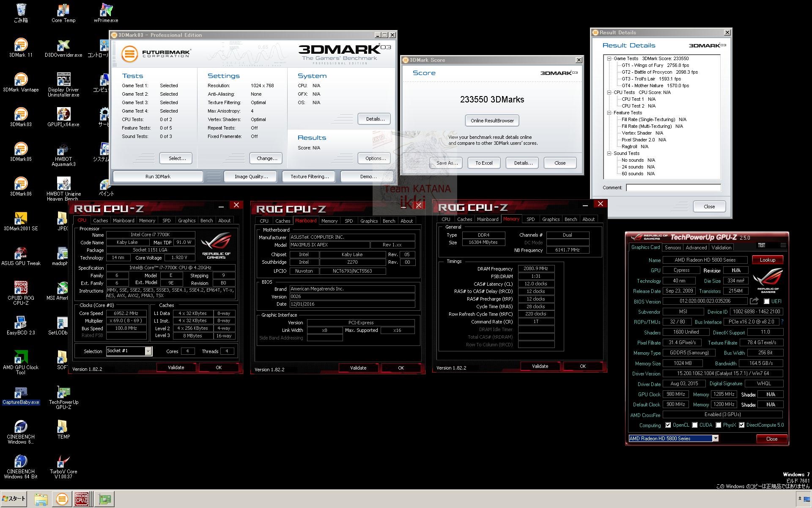Image resolution: width=812 pixels, height=508 pixels.
Task: Click the BIOS export share icon in GPU-Z
Action: pos(754,301)
